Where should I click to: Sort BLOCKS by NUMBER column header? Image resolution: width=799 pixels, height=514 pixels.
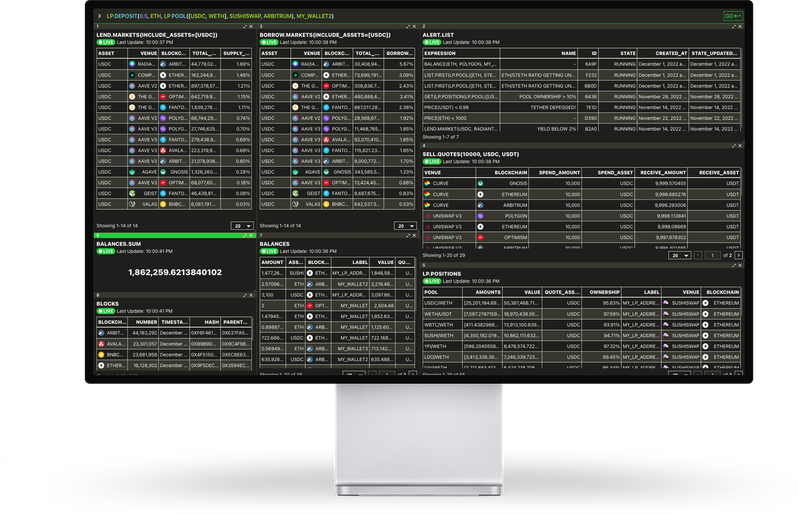coord(143,322)
